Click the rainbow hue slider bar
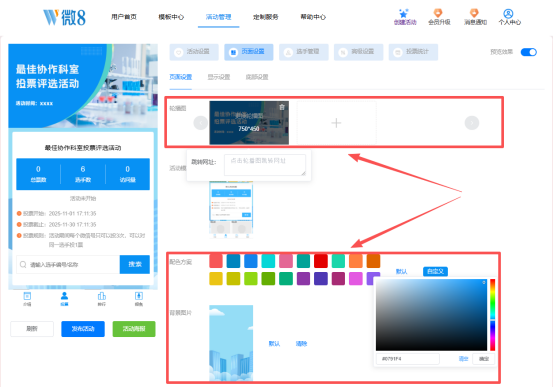This screenshot has width=554, height=387. tap(492, 315)
